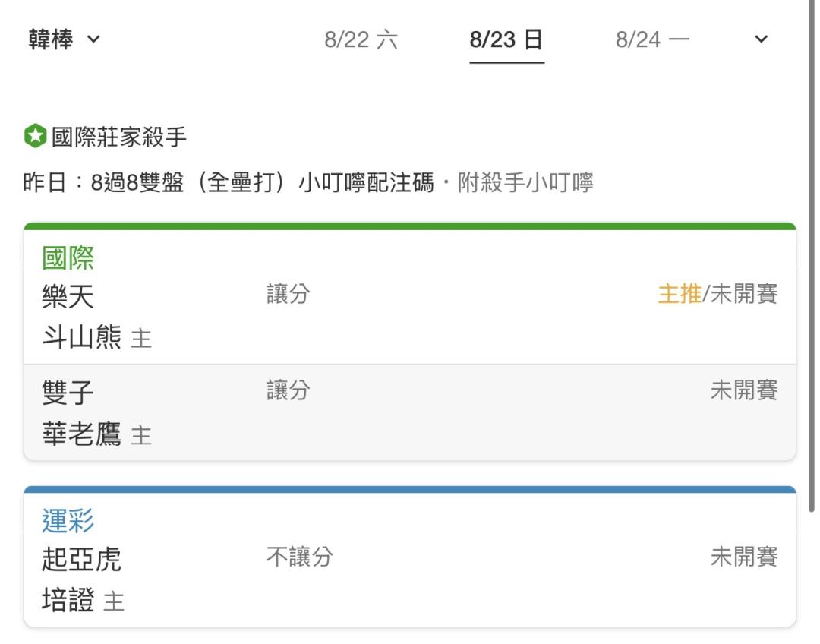Screen dimensions: 820x644
Task: Click the 華老鷹 home team name
Action: coord(81,434)
